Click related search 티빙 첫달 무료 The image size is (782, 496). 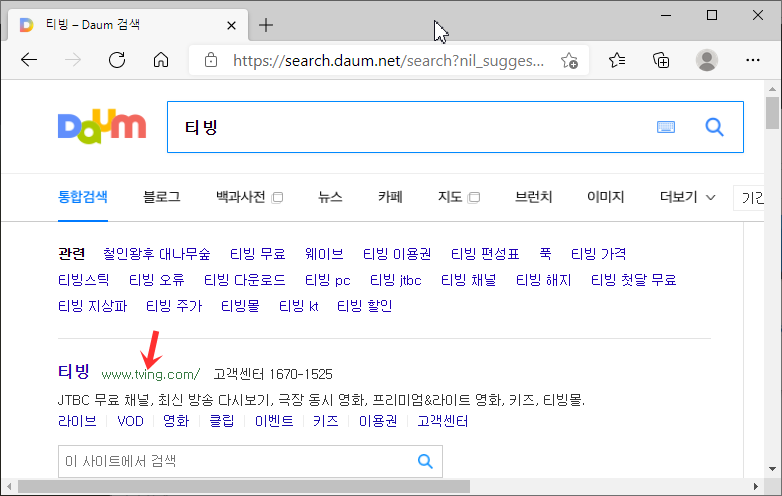click(x=633, y=280)
